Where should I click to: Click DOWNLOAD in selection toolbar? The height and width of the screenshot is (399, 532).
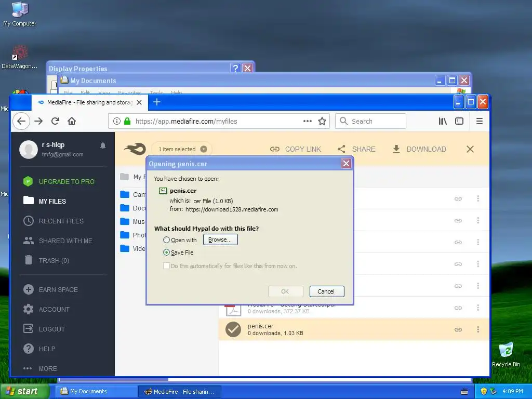coord(419,149)
